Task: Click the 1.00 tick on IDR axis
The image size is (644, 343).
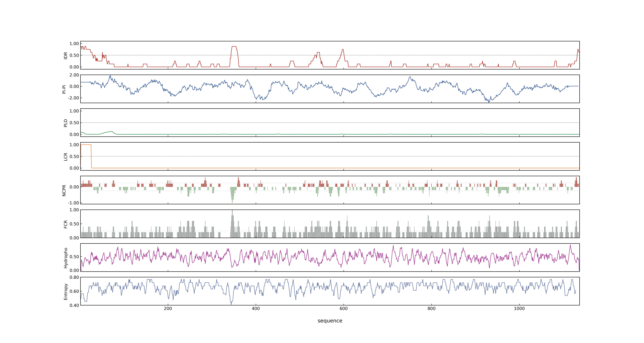Action: tap(74, 44)
